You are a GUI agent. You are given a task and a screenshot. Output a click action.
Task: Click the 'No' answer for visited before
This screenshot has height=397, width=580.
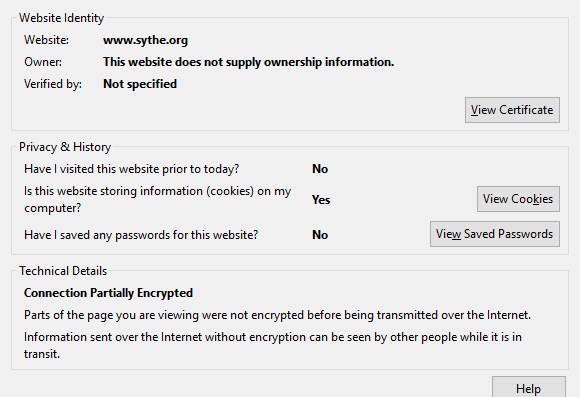[320, 169]
